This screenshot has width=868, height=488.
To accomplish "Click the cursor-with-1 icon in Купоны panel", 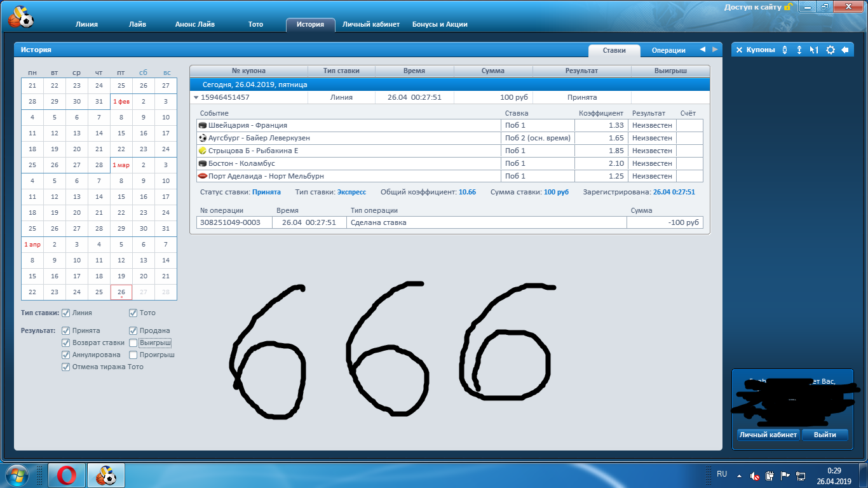I will (814, 50).
